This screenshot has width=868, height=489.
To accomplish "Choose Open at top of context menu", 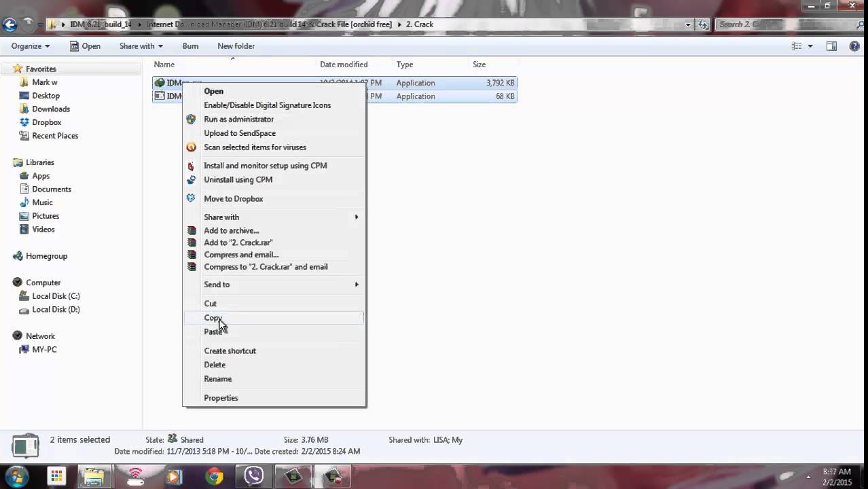I will tap(274, 91).
